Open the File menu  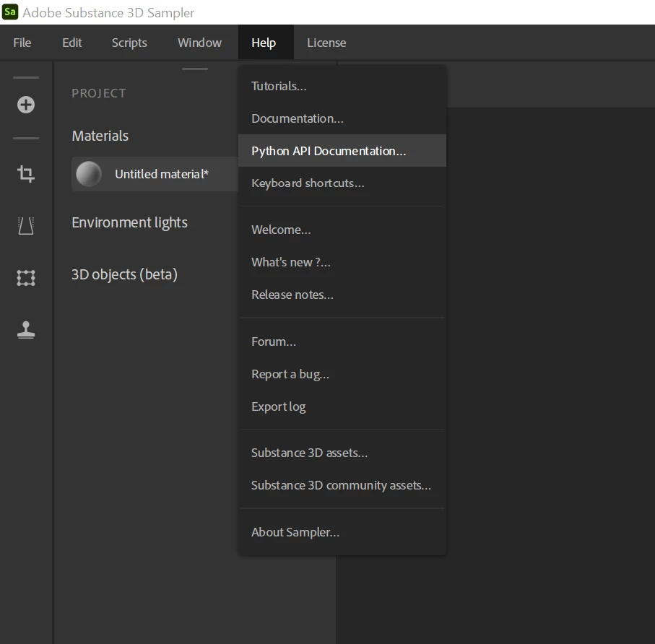pos(22,43)
